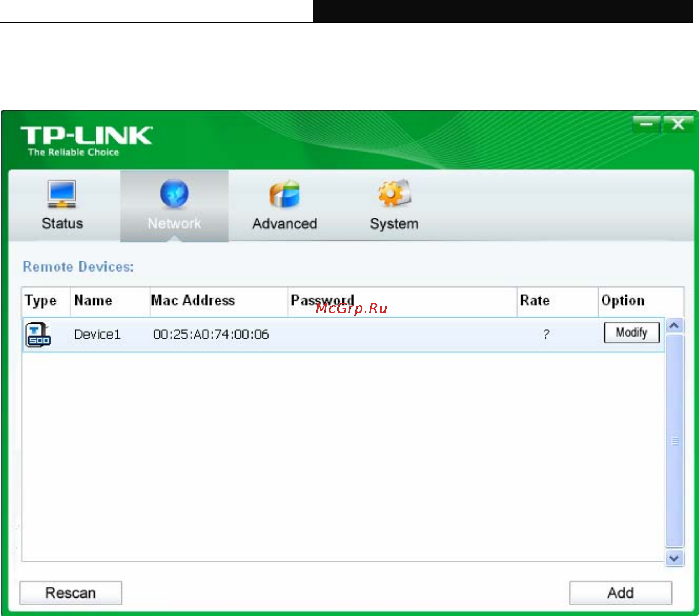
Task: Click the '?' rate value for Device1
Action: [546, 334]
